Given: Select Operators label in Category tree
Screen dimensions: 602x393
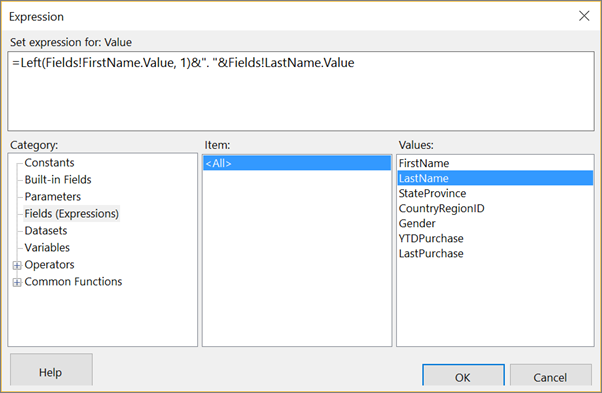Looking at the screenshot, I should click(49, 265).
